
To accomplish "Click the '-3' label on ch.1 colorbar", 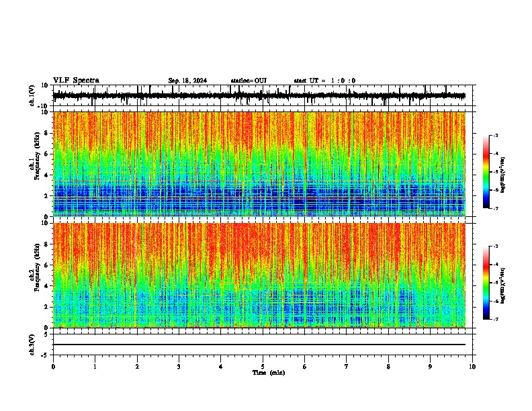I will tap(496, 136).
